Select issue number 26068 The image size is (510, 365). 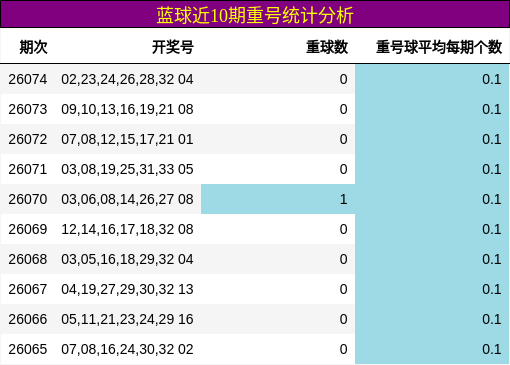point(28,259)
